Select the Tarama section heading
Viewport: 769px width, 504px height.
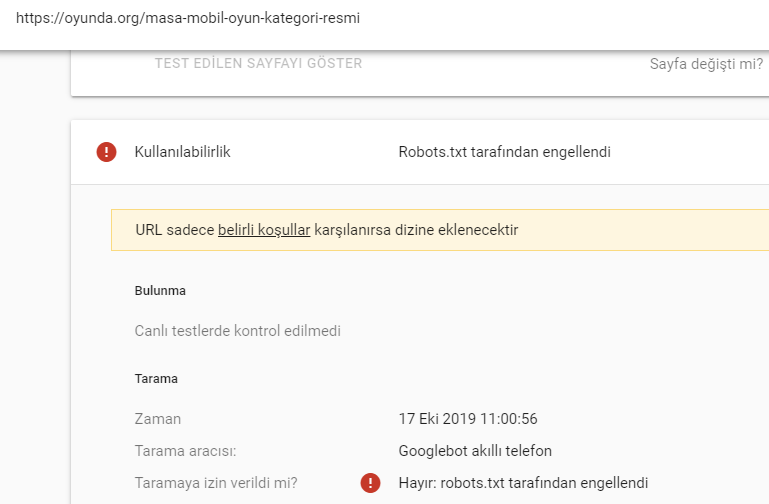click(x=156, y=379)
